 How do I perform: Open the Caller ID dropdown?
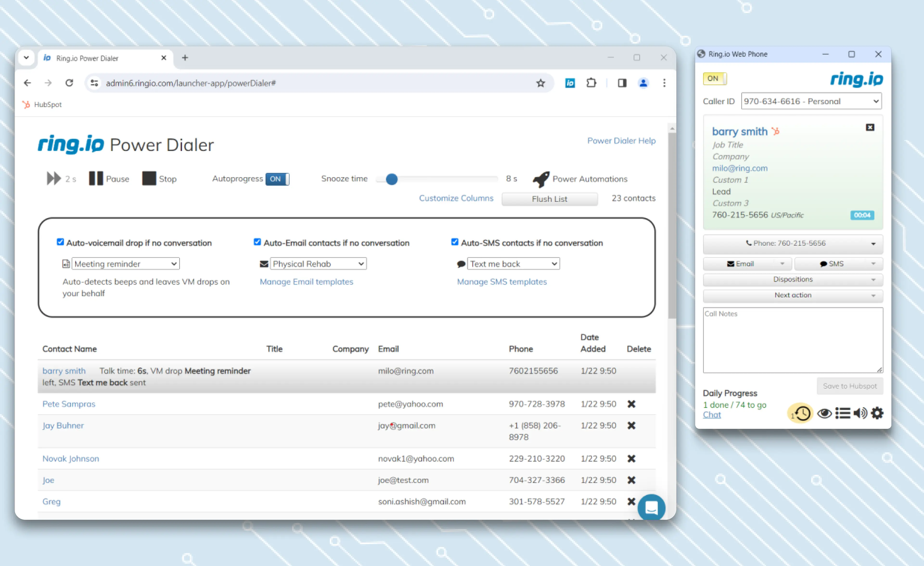(x=811, y=101)
